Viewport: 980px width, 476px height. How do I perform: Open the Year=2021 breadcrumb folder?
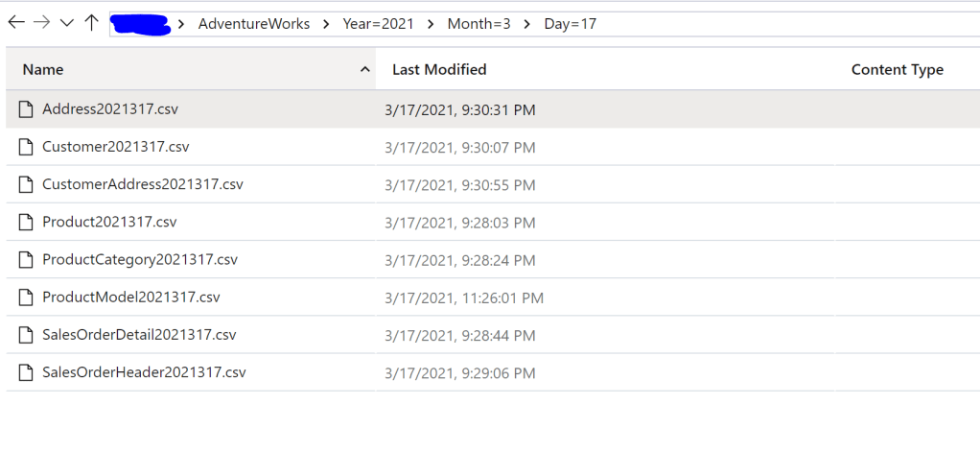(378, 23)
